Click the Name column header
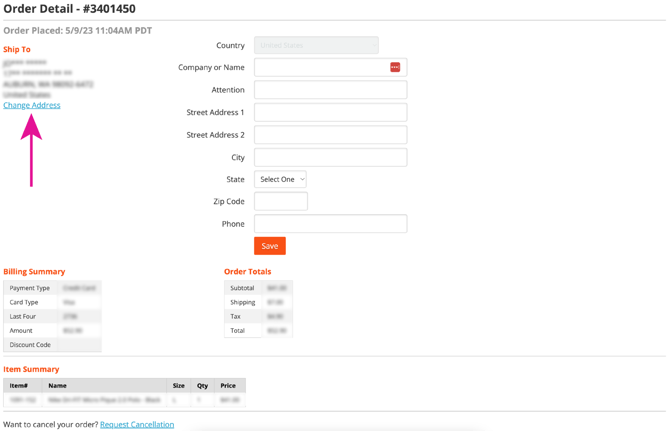The image size is (670, 431). coord(57,385)
